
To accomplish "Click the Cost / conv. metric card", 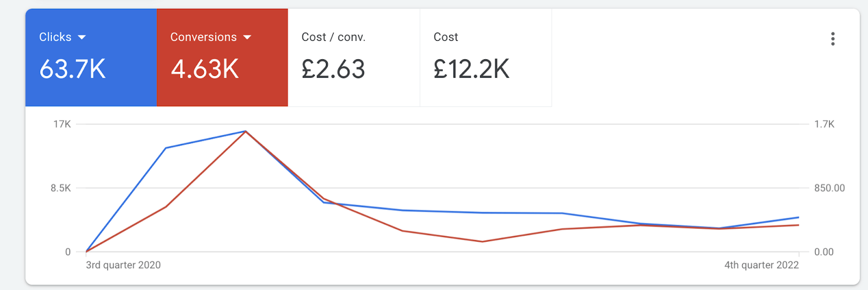I will [354, 58].
